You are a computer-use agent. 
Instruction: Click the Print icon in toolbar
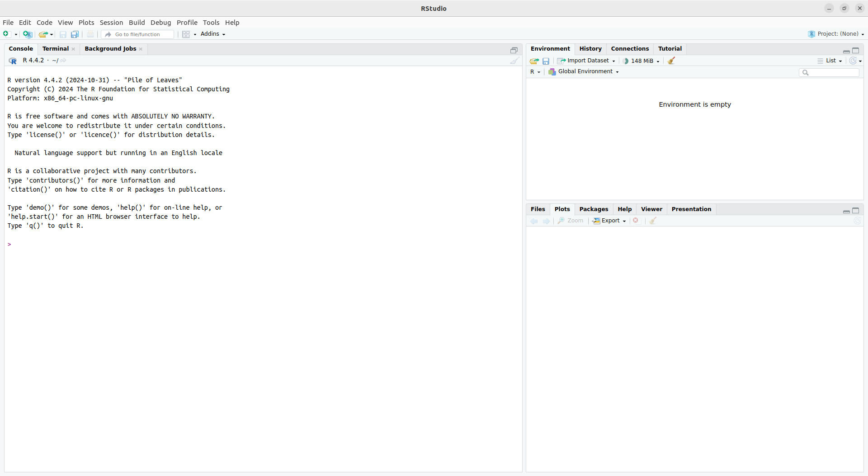click(x=90, y=34)
